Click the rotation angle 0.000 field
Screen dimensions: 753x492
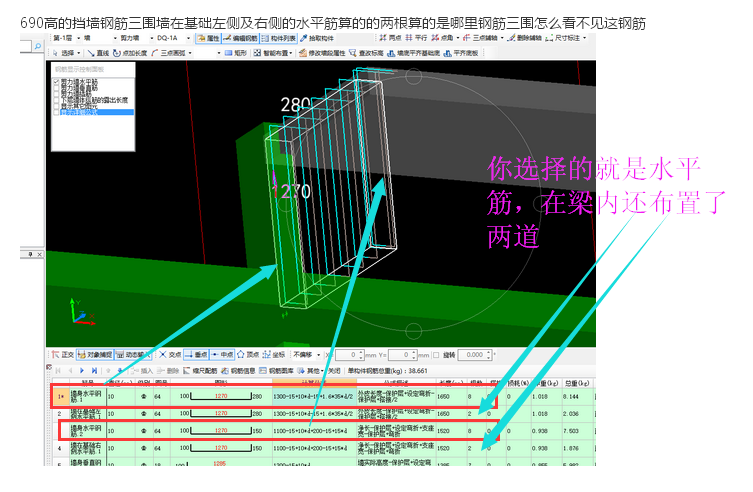(x=474, y=355)
